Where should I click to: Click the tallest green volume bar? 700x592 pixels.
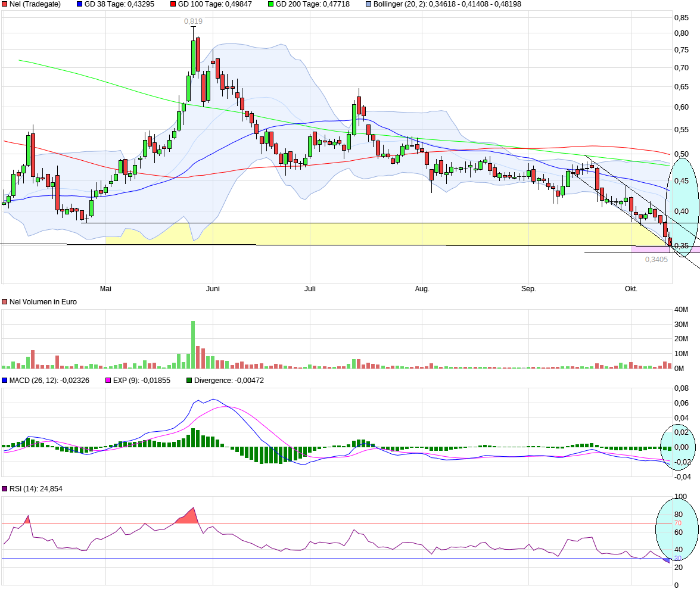click(193, 345)
